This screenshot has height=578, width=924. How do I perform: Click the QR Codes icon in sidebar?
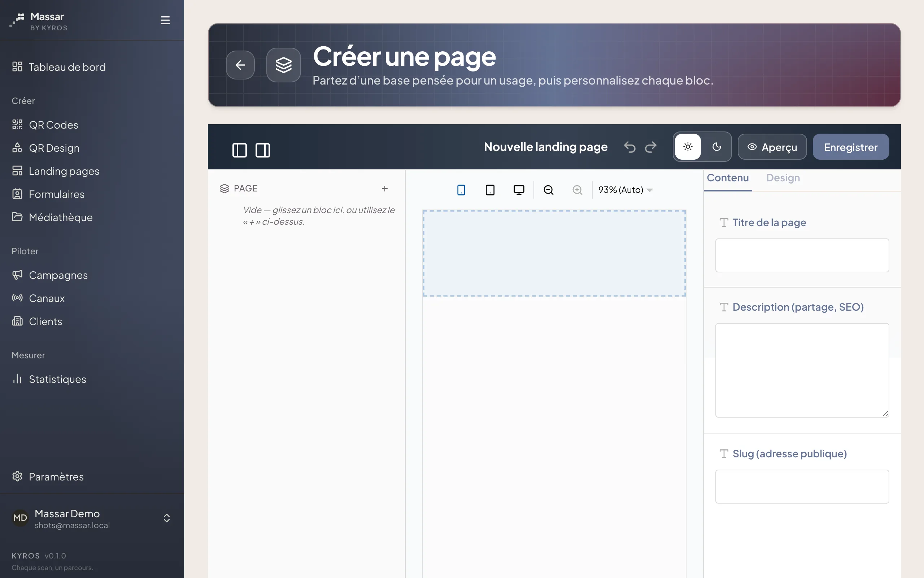point(17,124)
